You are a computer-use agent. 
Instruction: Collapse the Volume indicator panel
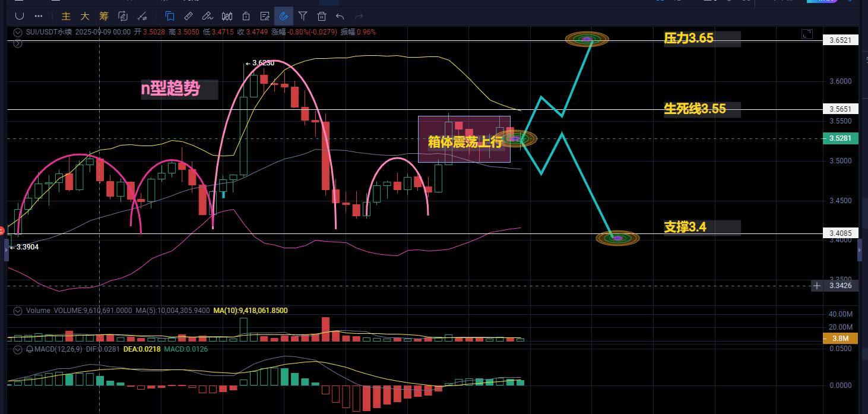(x=18, y=311)
